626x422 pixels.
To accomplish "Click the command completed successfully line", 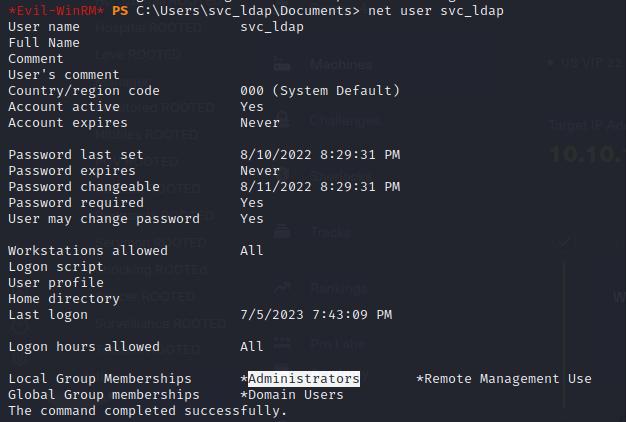I will coord(148,411).
